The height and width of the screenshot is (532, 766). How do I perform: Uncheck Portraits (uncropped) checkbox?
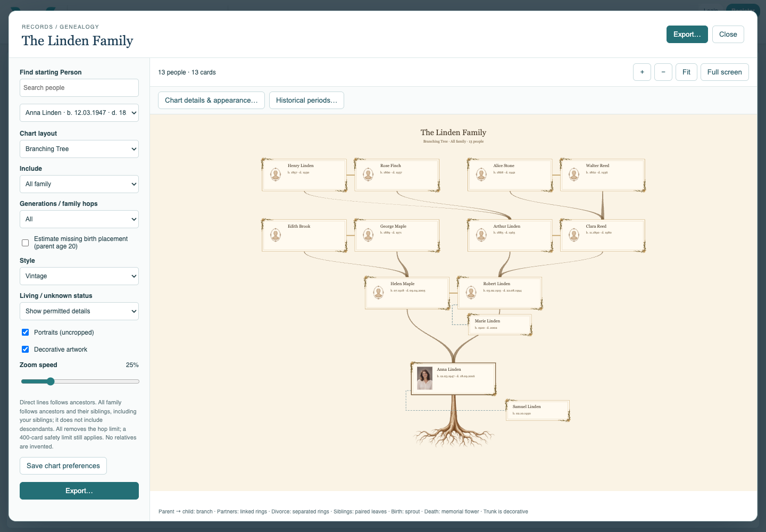25,332
